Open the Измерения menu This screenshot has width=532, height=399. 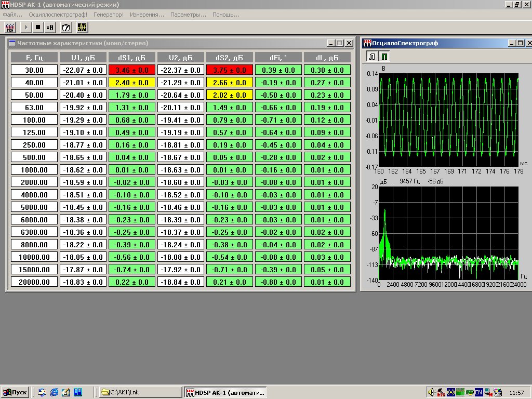point(147,15)
